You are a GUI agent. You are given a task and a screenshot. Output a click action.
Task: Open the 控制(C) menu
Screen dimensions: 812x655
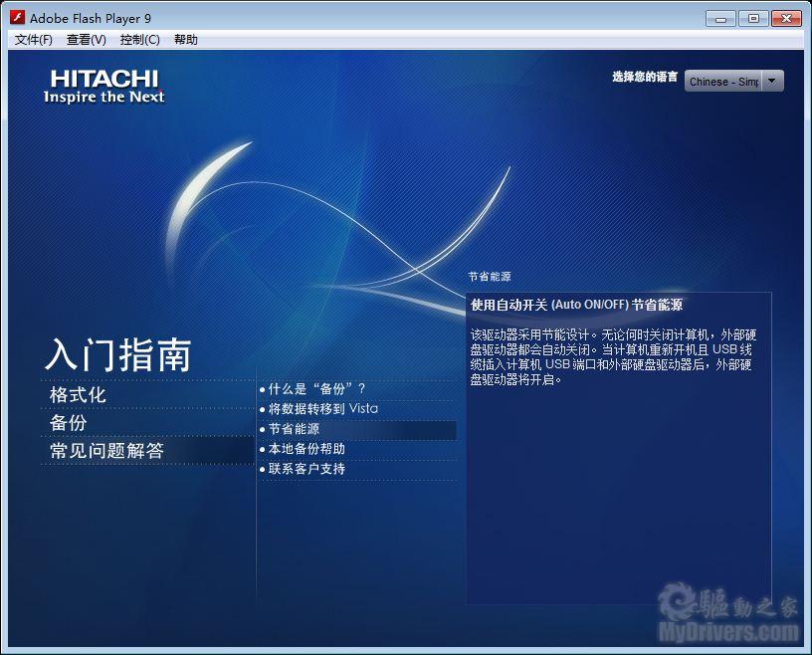[139, 40]
